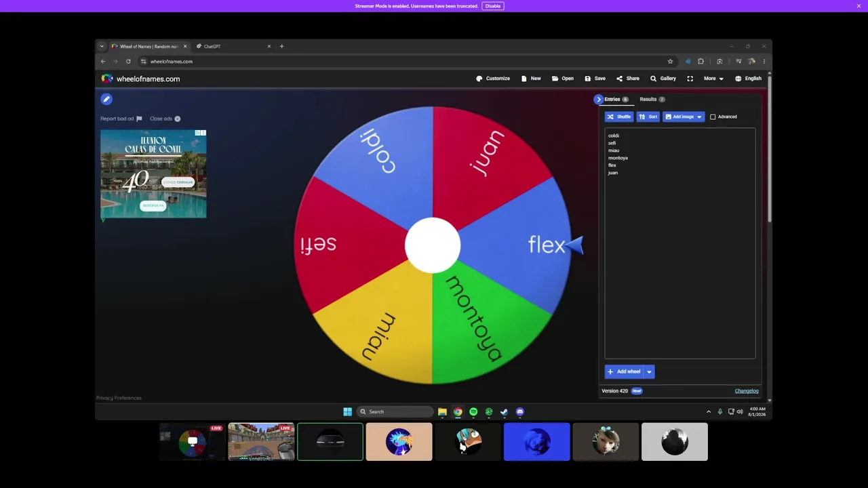Open File Explorer from the taskbar
The height and width of the screenshot is (488, 868).
click(x=442, y=411)
